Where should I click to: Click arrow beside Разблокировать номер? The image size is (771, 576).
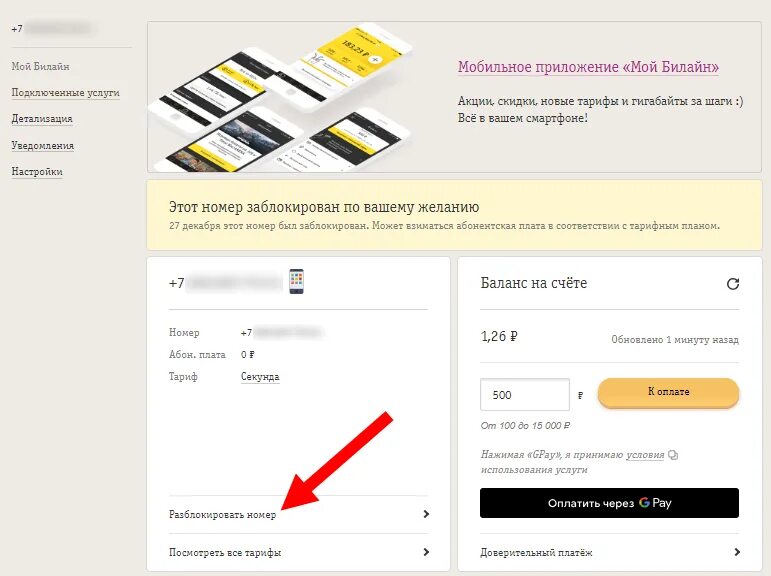coord(426,514)
